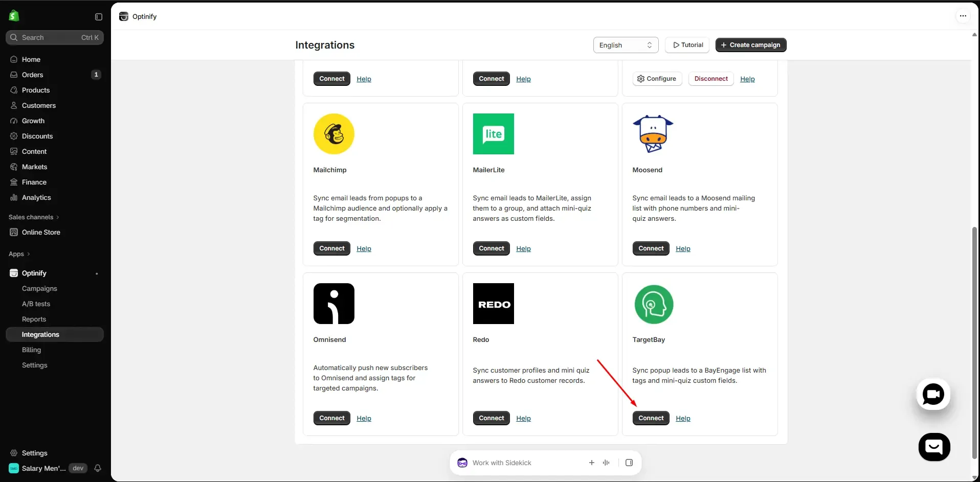This screenshot has height=482, width=980.
Task: Go to Orders in the sidebar
Action: [55, 75]
